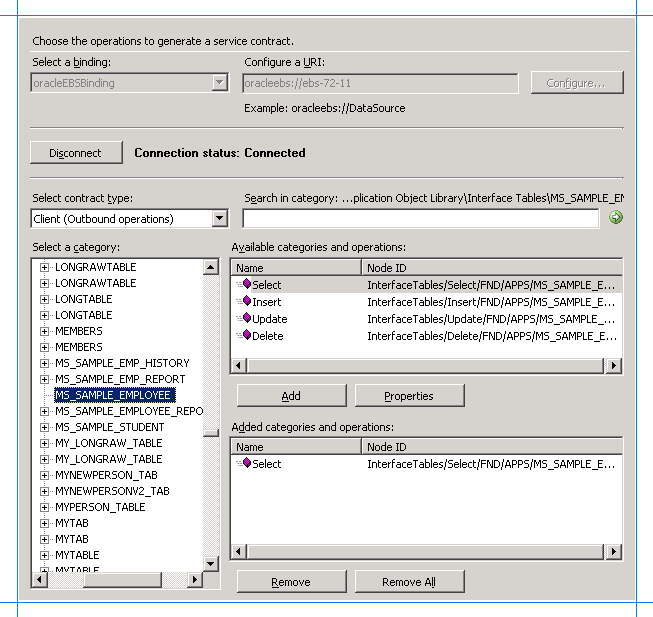Image resolution: width=653 pixels, height=617 pixels.
Task: Select MYNEWPERSONV2_TAB tree item
Action: tap(112, 491)
